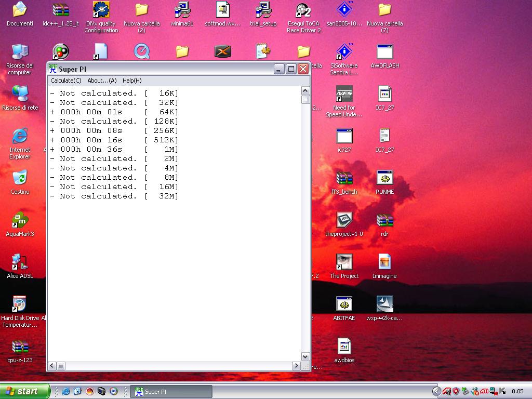Click the Windows Start button

coord(25,391)
